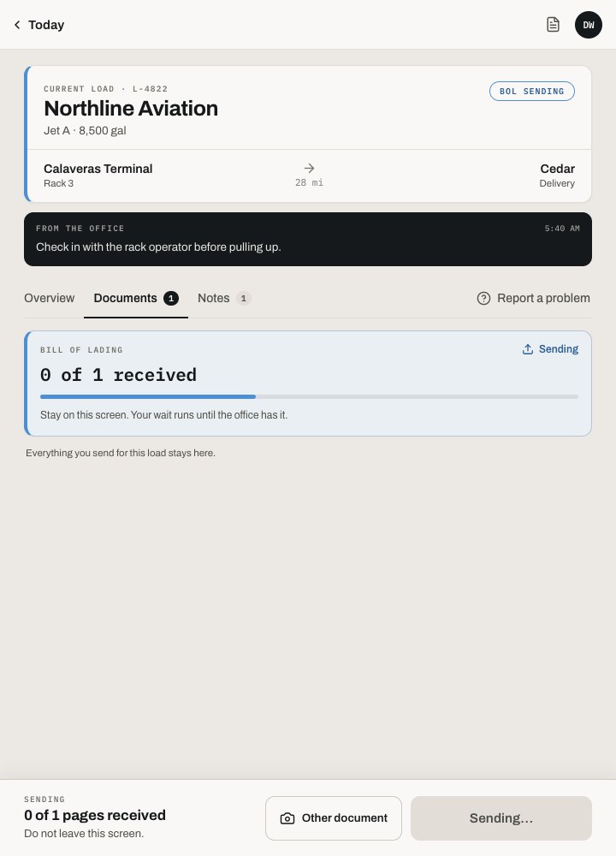Click the Report a problem link
The image size is (616, 856).
(534, 298)
